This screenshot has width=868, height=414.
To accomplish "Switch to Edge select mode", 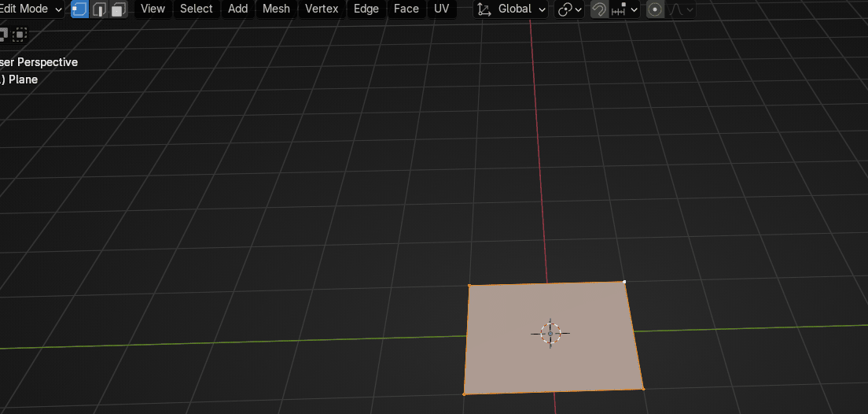I will point(99,9).
